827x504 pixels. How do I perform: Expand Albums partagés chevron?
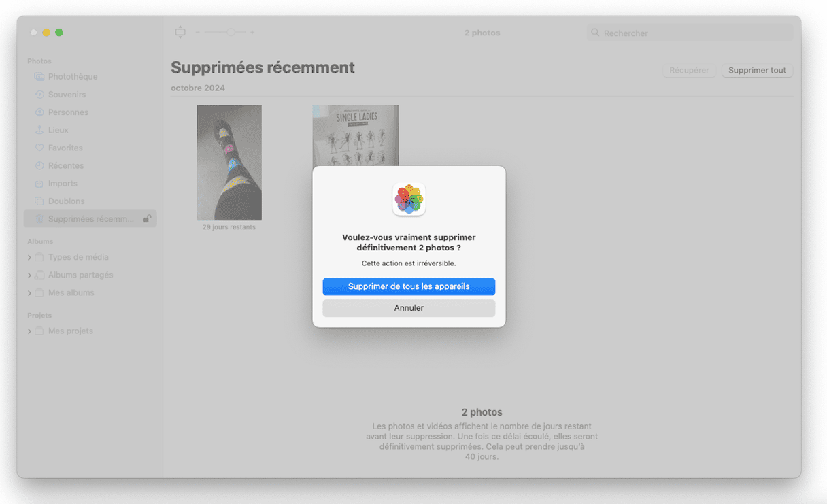pos(29,275)
